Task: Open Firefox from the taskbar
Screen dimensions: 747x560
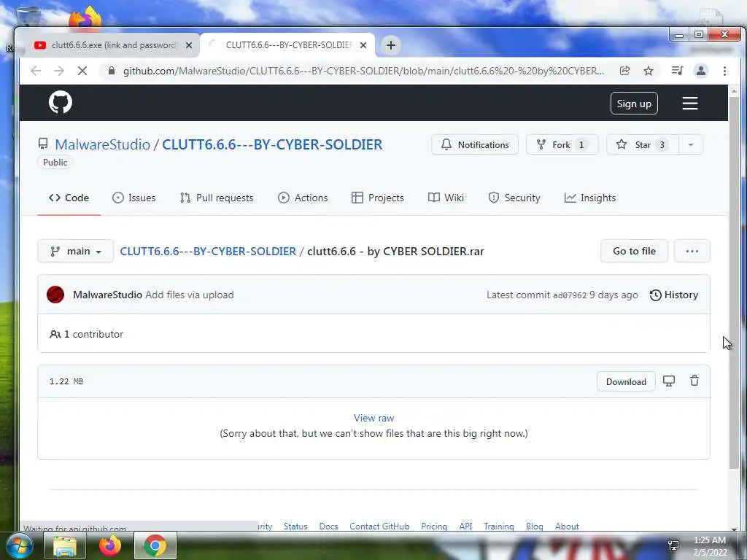Action: point(110,545)
